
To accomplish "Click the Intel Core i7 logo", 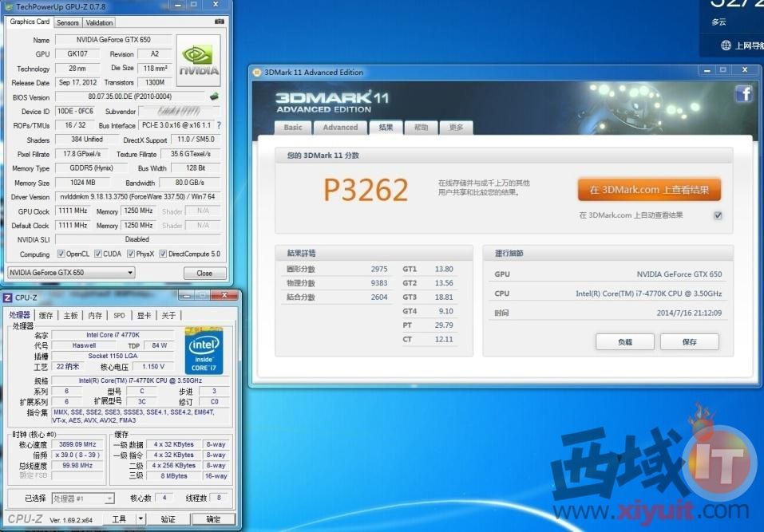I will click(204, 351).
